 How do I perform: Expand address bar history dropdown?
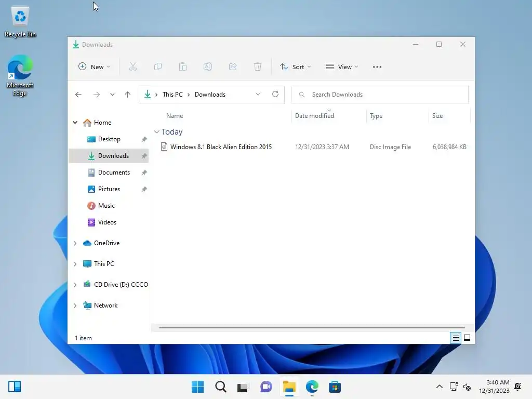[x=258, y=94]
